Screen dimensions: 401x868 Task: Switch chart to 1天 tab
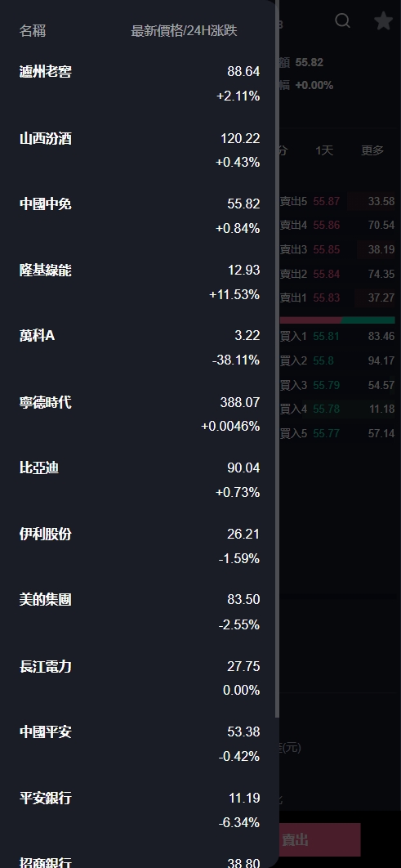324,150
